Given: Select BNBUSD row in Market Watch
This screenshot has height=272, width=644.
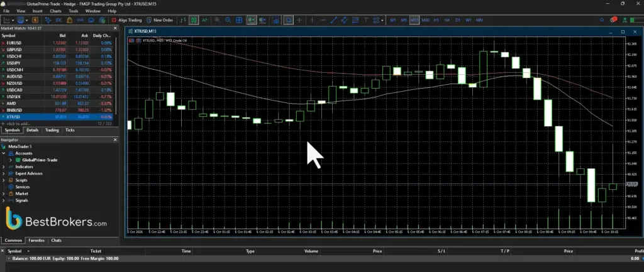Looking at the screenshot, I should point(57,110).
